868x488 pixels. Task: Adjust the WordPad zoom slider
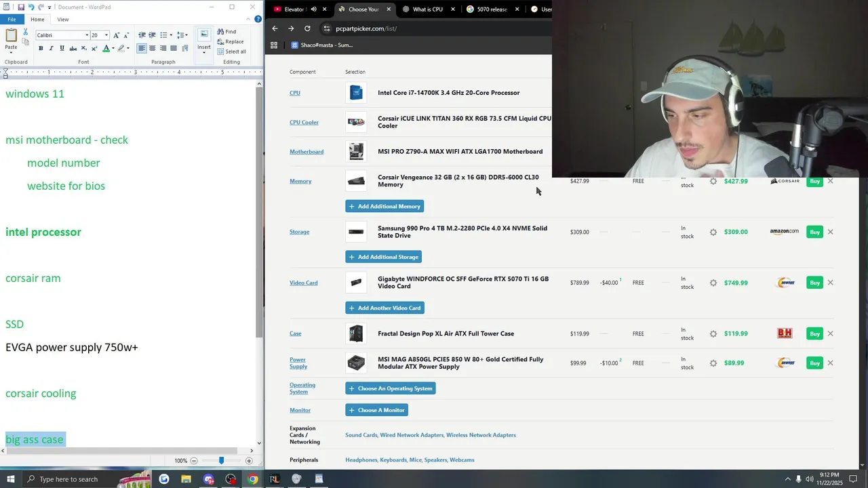click(221, 460)
